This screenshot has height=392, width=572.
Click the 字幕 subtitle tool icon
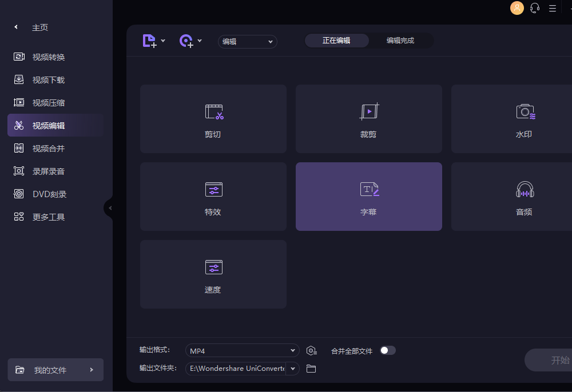point(369,189)
